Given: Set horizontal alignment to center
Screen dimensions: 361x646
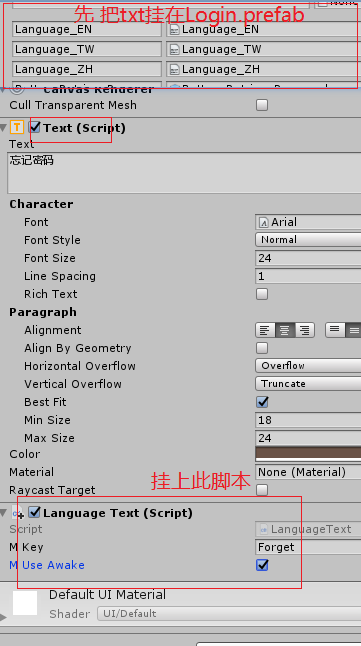Looking at the screenshot, I should click(284, 330).
